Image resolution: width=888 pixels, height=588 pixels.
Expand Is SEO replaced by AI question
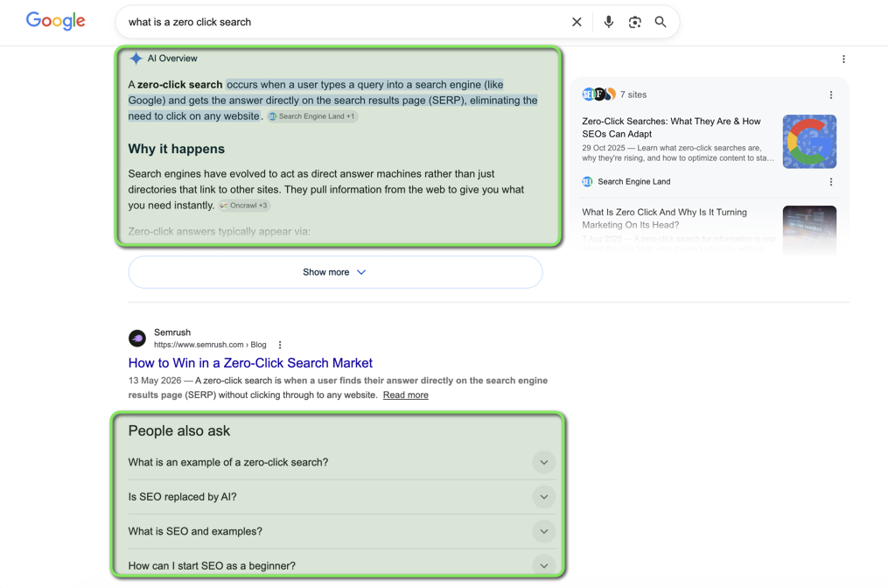[x=341, y=497]
